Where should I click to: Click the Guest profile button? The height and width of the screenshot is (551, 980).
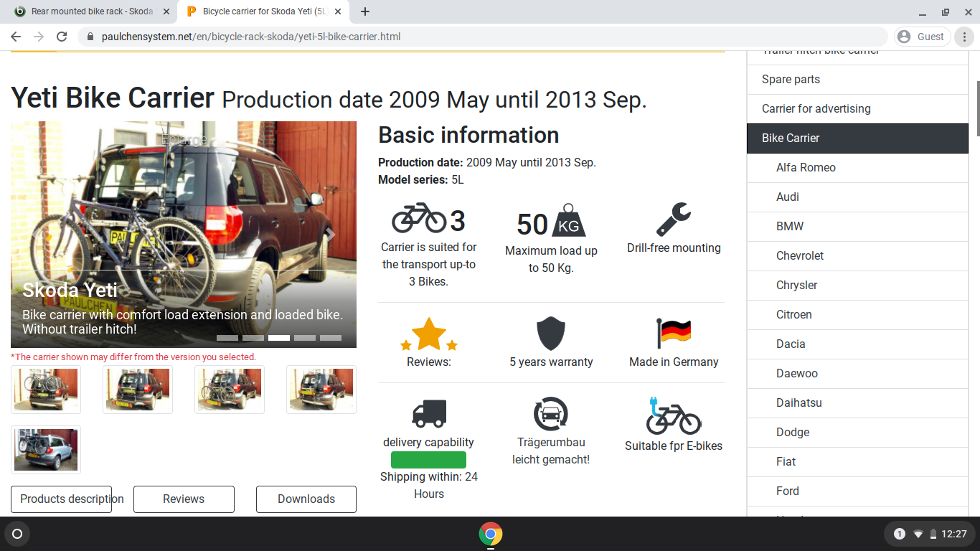[x=922, y=37]
